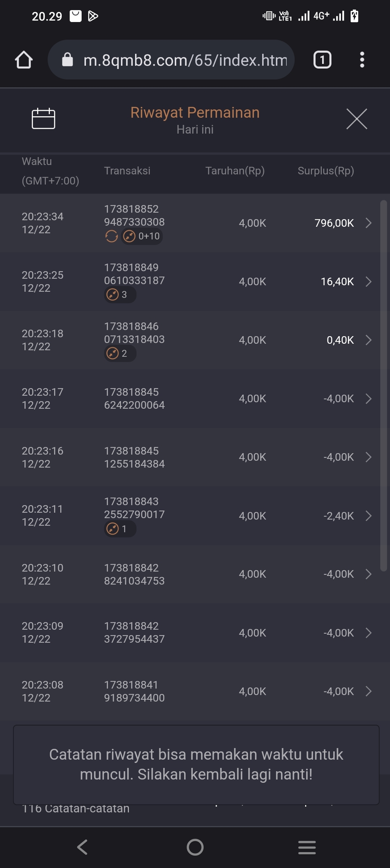The image size is (390, 868).
Task: Expand details of the 796,00K surplus row
Action: pyautogui.click(x=368, y=223)
